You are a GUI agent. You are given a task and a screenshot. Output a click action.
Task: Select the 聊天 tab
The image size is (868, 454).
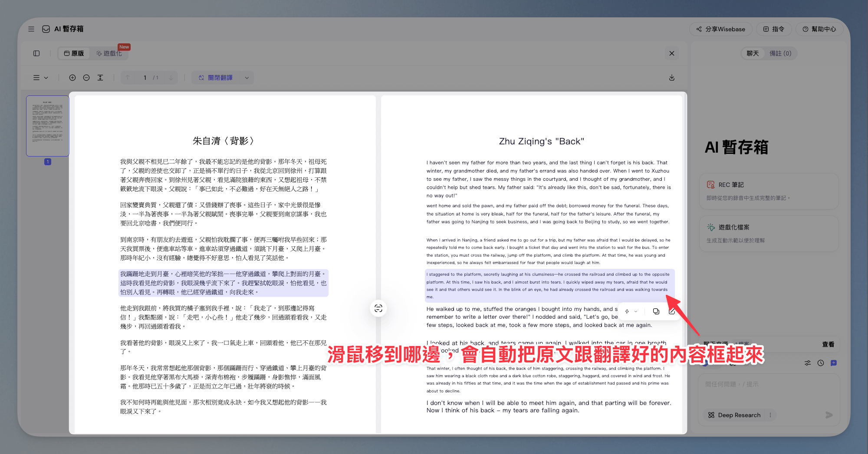pos(753,53)
